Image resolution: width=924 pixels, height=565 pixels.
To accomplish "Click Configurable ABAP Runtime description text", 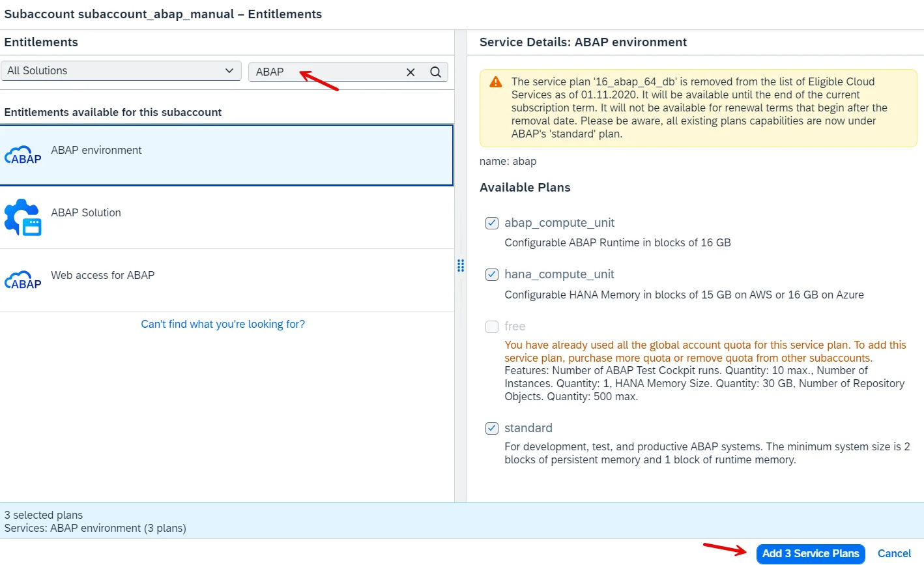I will [x=618, y=242].
